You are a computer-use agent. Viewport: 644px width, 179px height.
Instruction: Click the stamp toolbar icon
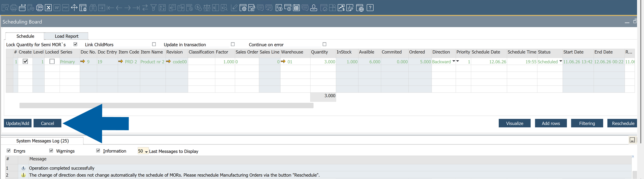coord(314,8)
